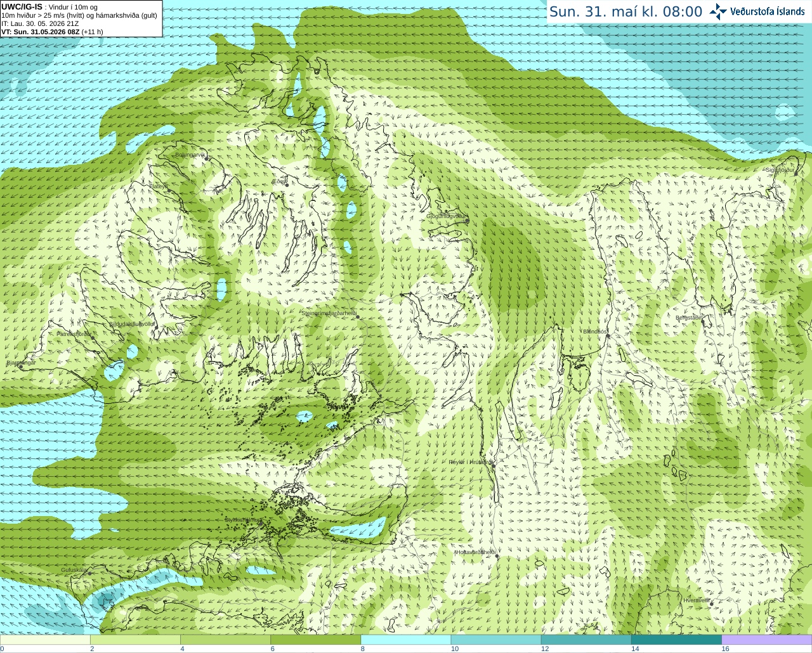
Task: Click the Siglufjörður label
Action: point(780,170)
